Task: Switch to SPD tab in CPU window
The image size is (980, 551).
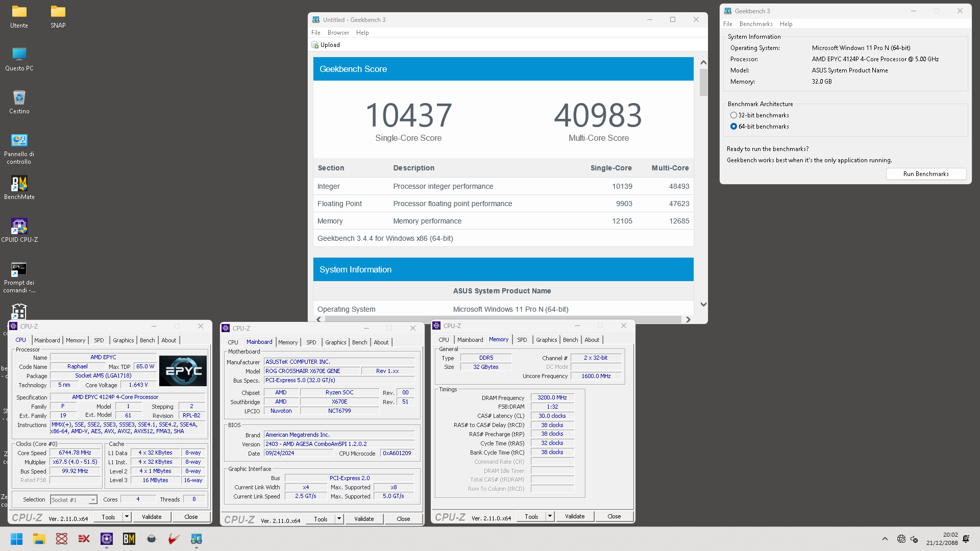Action: pos(99,340)
